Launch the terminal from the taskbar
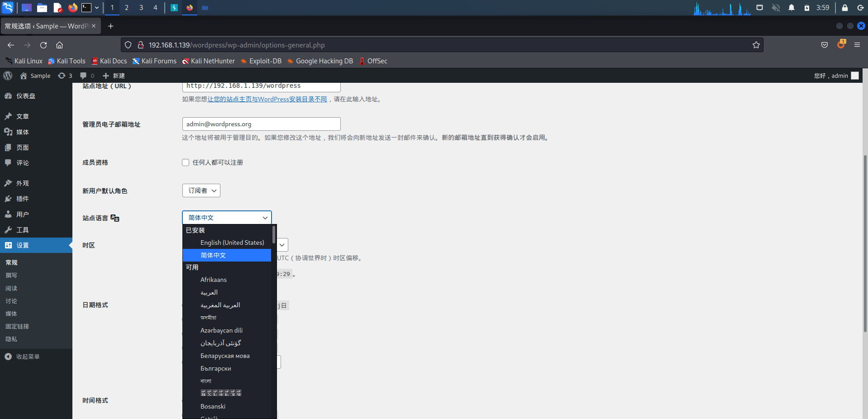This screenshot has width=868, height=419. [x=86, y=7]
